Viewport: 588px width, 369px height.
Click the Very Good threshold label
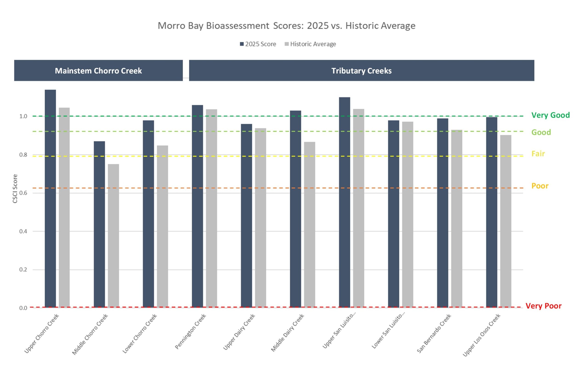[x=550, y=115]
